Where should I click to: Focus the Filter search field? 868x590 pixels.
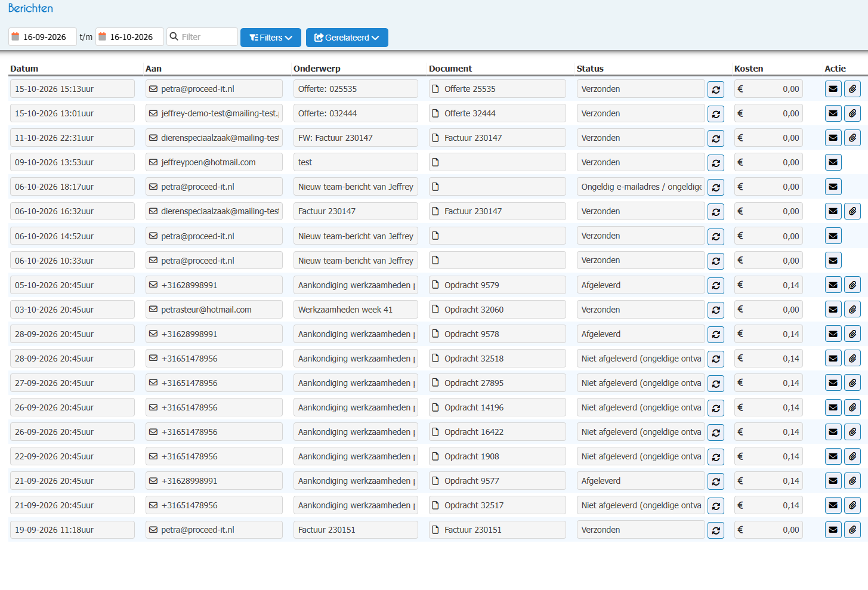202,36
